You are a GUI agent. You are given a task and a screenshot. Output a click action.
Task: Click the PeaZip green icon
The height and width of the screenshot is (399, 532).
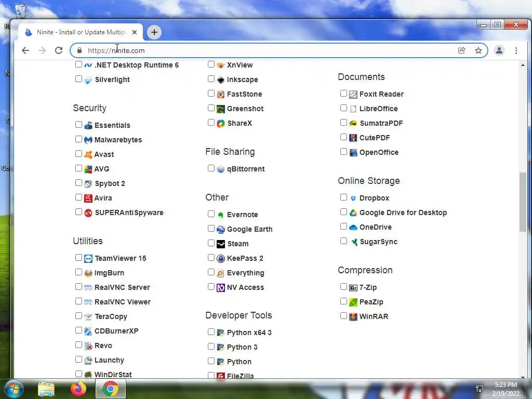coord(353,302)
